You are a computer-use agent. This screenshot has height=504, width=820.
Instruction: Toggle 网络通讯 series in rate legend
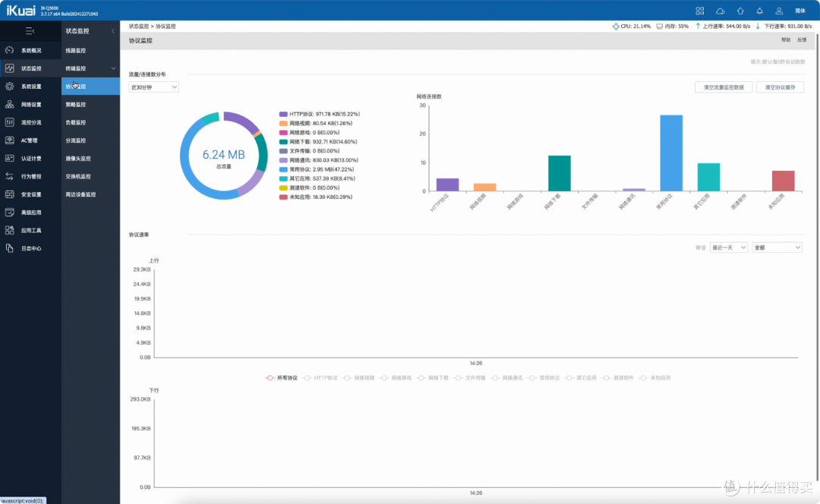coord(506,378)
